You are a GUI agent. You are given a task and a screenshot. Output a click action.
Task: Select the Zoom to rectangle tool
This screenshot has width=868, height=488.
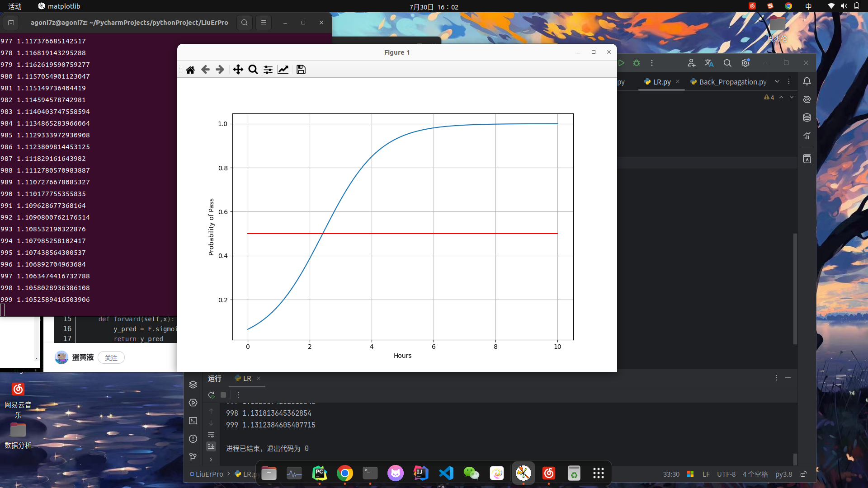pyautogui.click(x=253, y=70)
